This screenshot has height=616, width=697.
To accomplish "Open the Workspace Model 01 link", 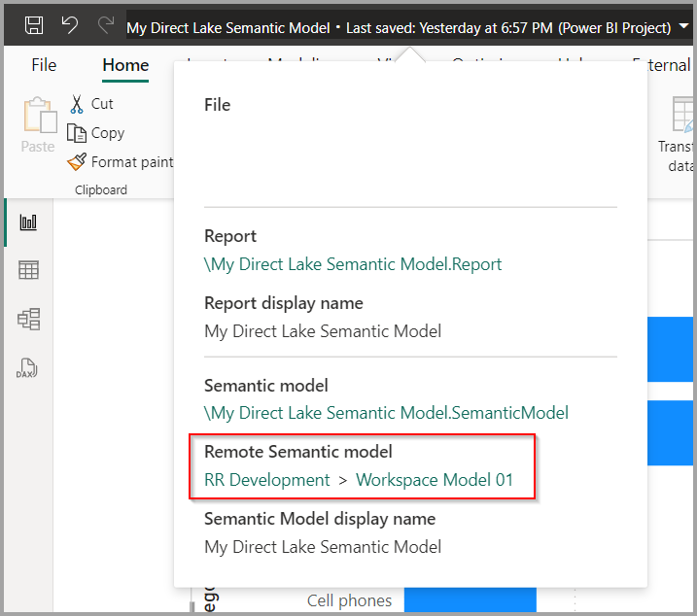I will 435,480.
